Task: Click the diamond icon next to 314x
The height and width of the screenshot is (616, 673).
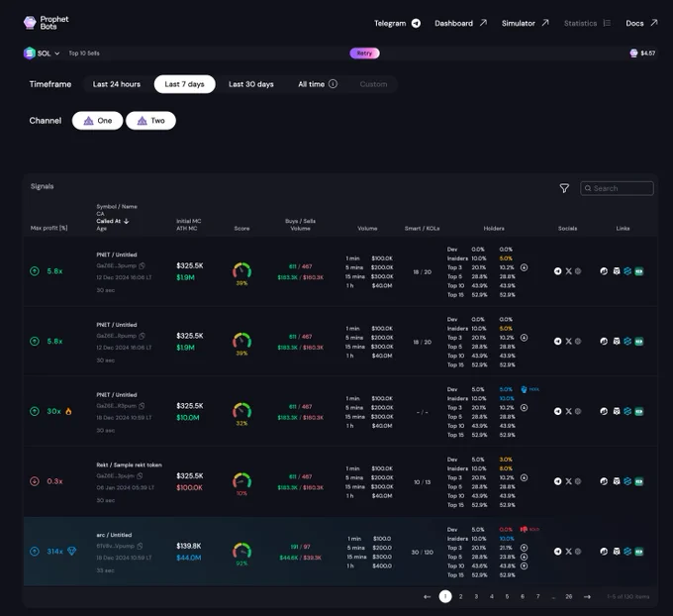Action: (71, 551)
